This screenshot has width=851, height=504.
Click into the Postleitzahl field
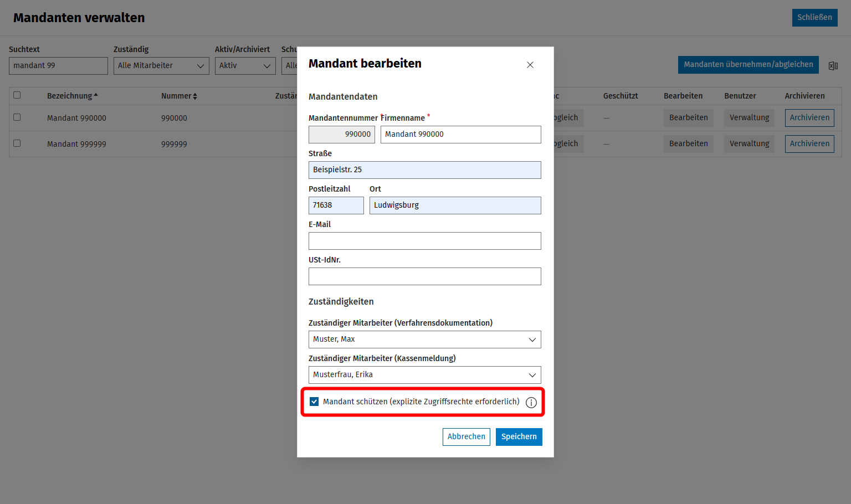tap(336, 205)
